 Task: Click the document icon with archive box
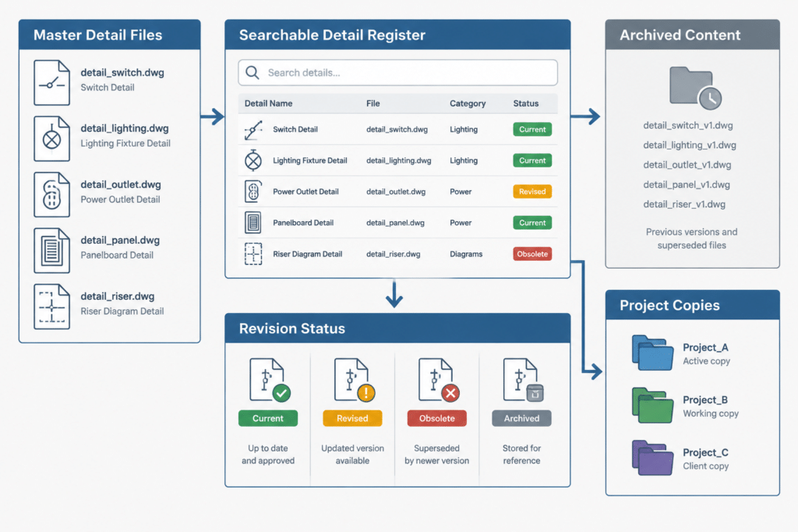pyautogui.click(x=523, y=380)
